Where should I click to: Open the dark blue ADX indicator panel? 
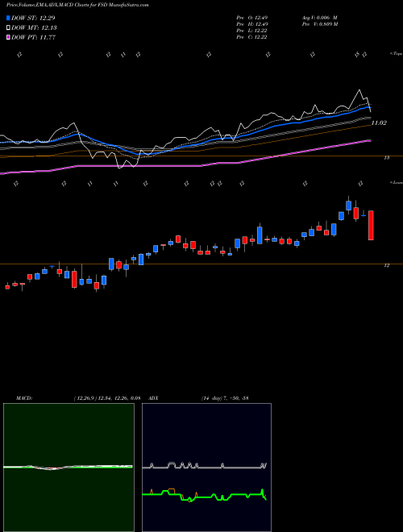(206, 468)
